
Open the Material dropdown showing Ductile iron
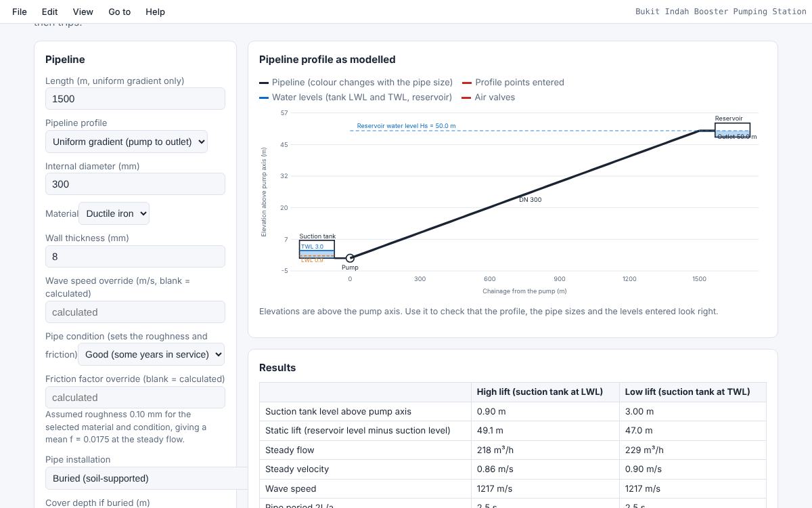114,213
